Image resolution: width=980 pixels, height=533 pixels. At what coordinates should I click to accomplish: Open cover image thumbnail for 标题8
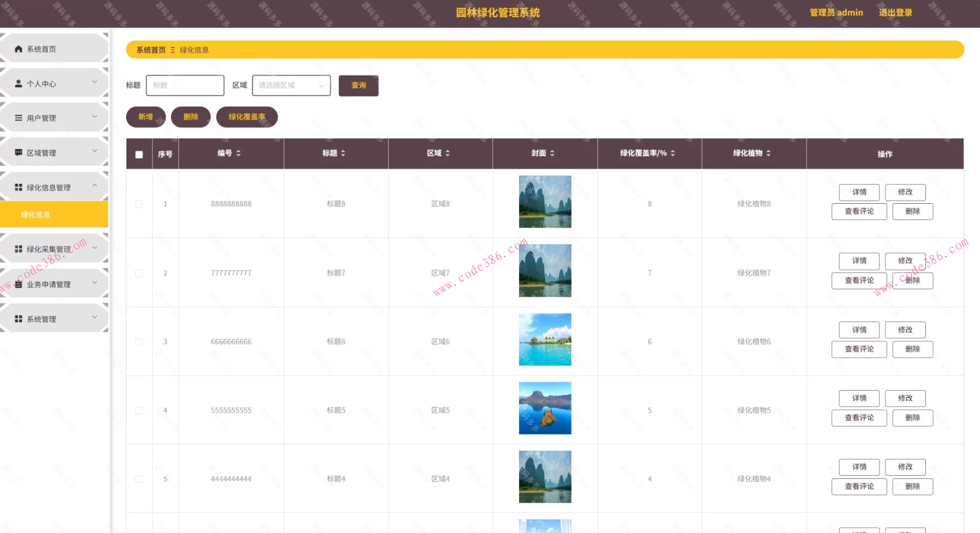(545, 202)
